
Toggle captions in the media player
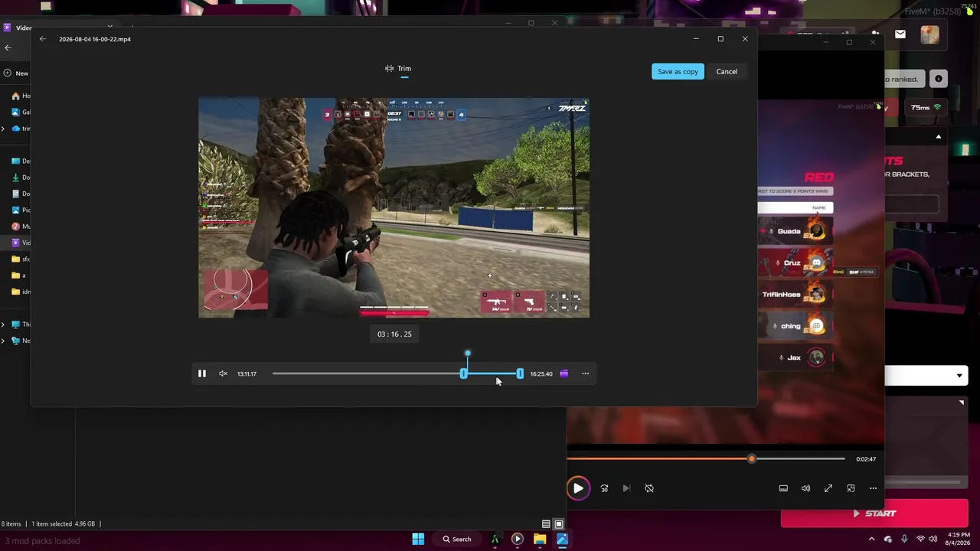click(783, 488)
